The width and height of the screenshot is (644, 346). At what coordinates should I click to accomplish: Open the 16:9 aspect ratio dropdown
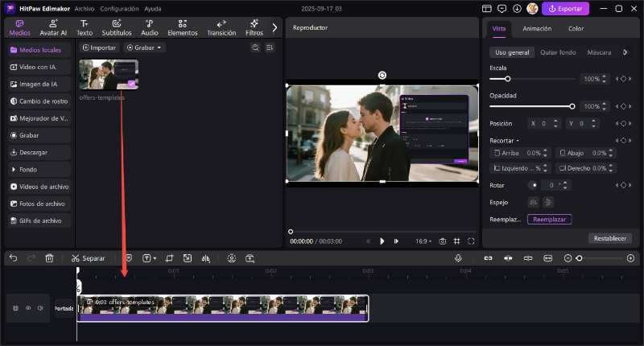[423, 241]
